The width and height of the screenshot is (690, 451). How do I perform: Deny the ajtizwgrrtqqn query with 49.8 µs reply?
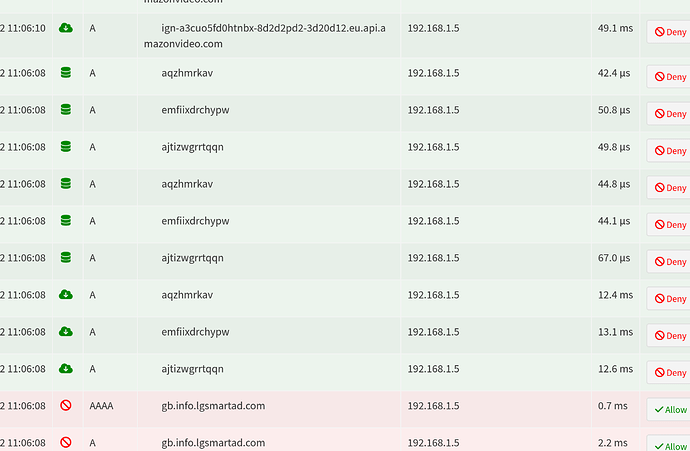670,151
